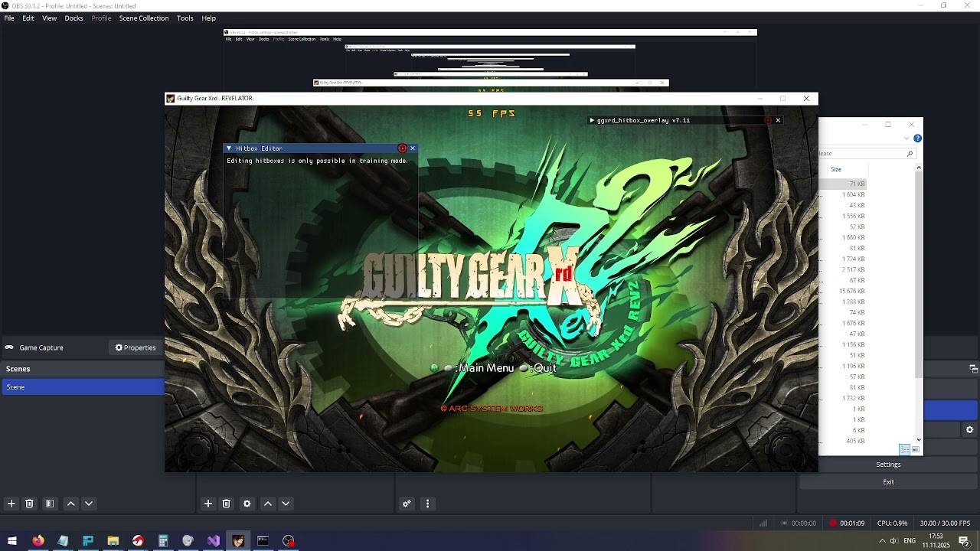Open source properties gear in Sources toolbar
The width and height of the screenshot is (980, 551).
[x=247, y=504]
